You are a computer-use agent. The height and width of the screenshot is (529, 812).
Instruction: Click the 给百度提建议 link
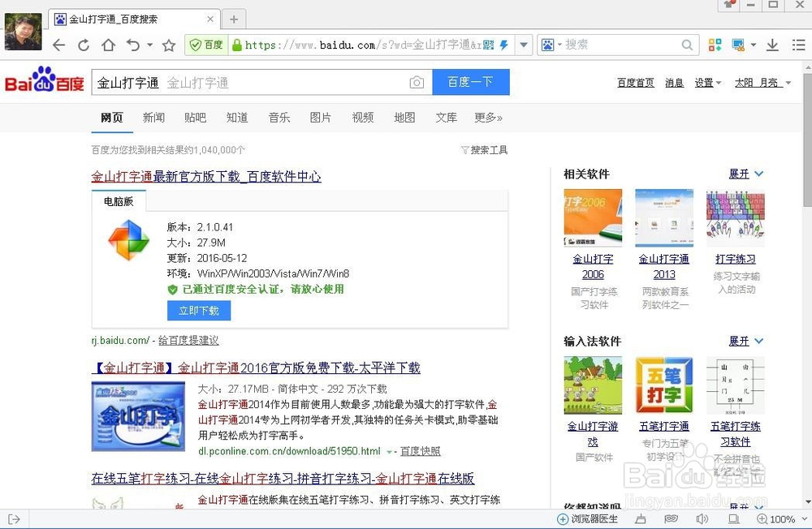[x=188, y=341]
